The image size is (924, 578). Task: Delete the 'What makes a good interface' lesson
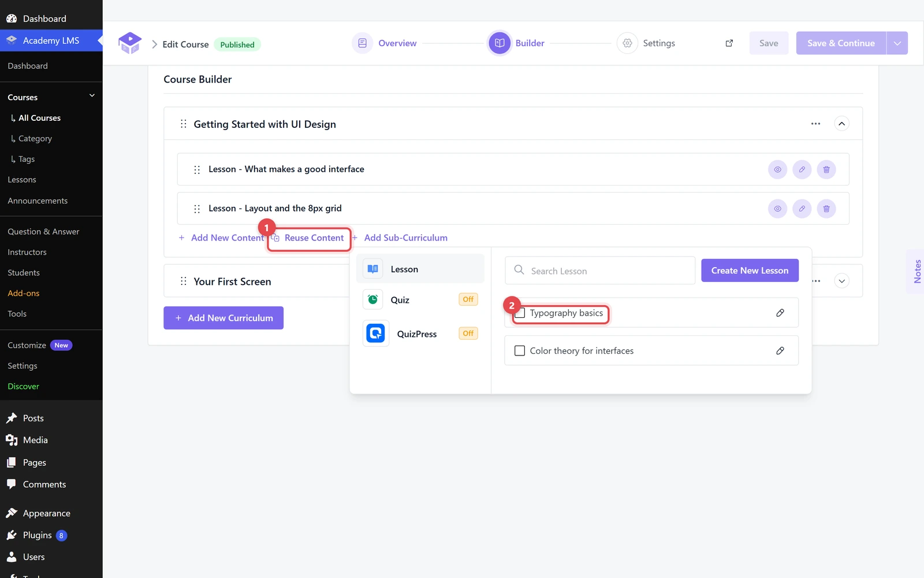(x=826, y=169)
